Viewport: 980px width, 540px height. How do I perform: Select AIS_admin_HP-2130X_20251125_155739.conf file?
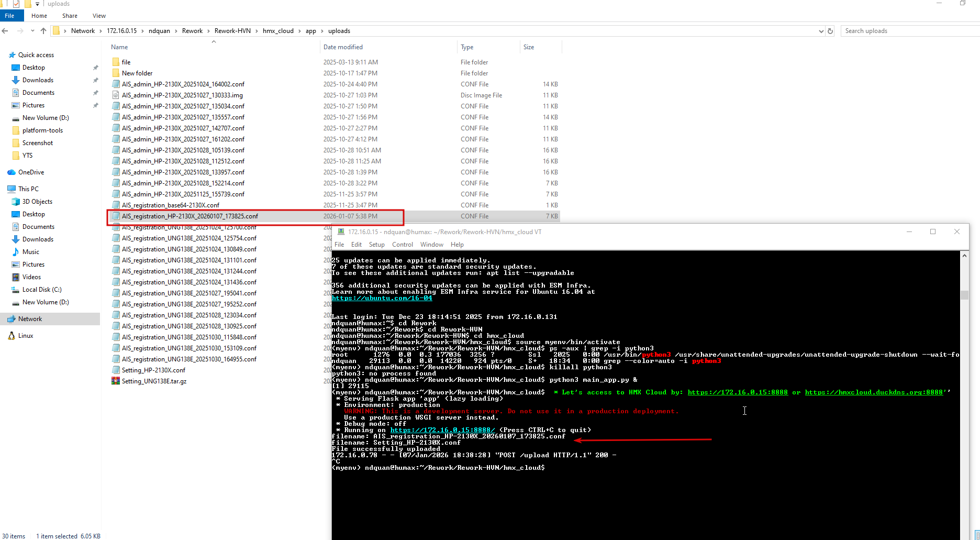click(x=183, y=194)
